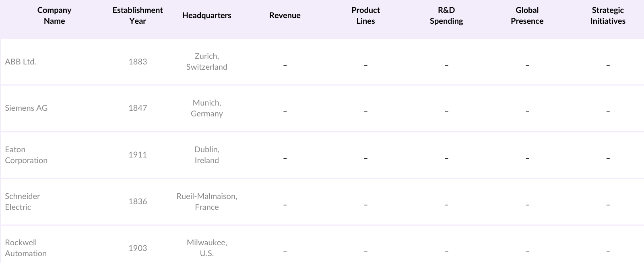Select the Headquarters column header
This screenshot has height=263, width=644.
point(206,16)
